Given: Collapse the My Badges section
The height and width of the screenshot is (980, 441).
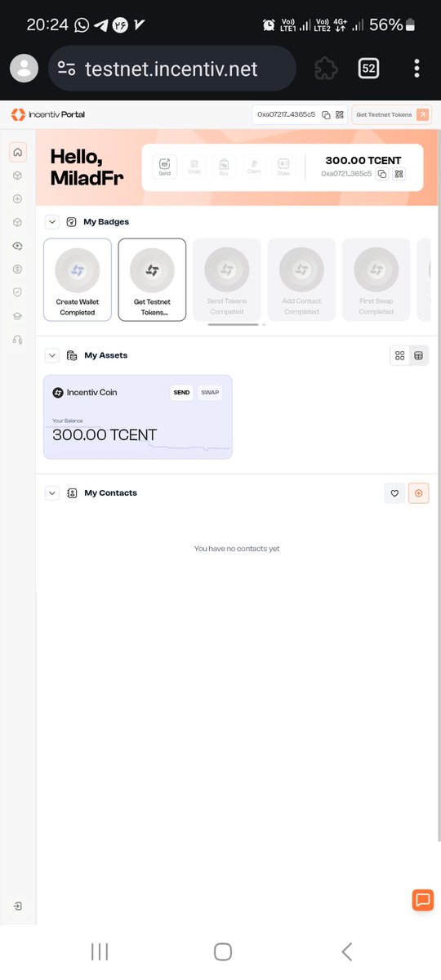Looking at the screenshot, I should pos(52,221).
